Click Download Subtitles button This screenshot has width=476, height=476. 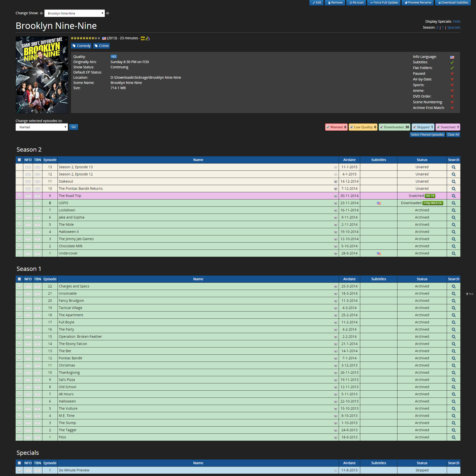(x=453, y=3)
